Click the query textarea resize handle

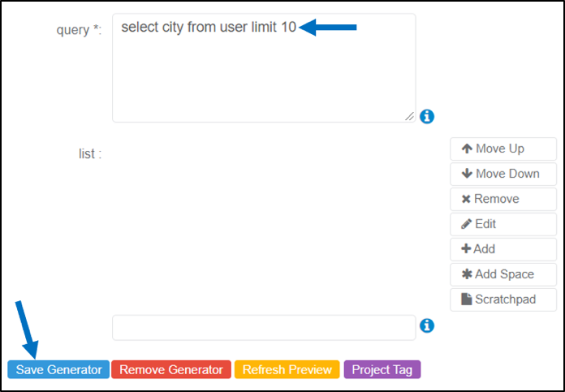coord(409,116)
